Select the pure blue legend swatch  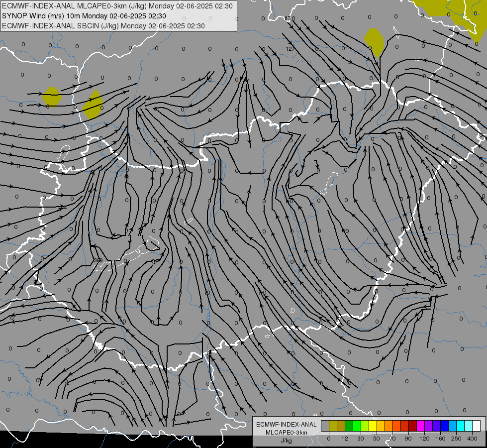tap(445, 426)
